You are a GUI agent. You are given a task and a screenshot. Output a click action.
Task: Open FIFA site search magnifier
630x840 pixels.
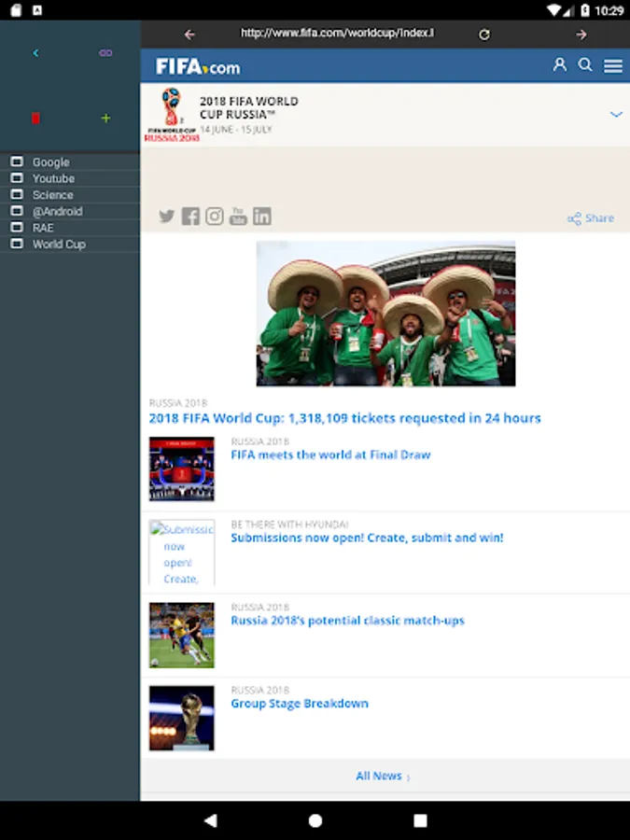point(585,64)
